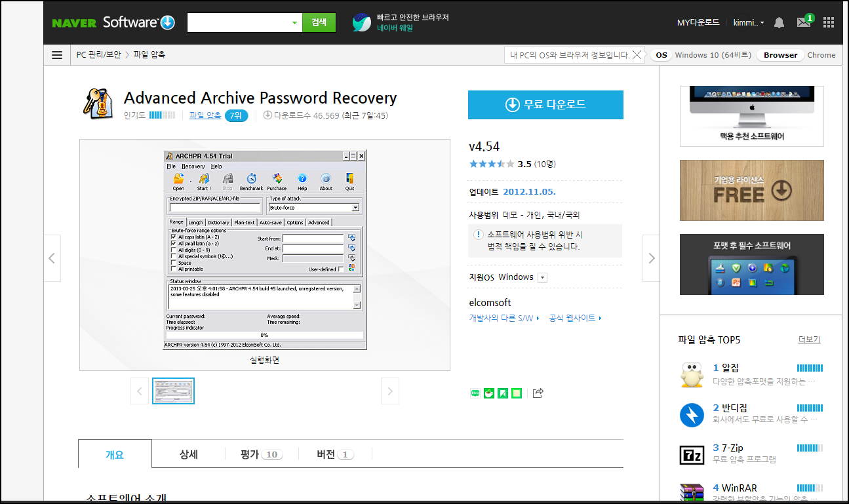
Task: Share via Naver memo icon
Action: (517, 393)
